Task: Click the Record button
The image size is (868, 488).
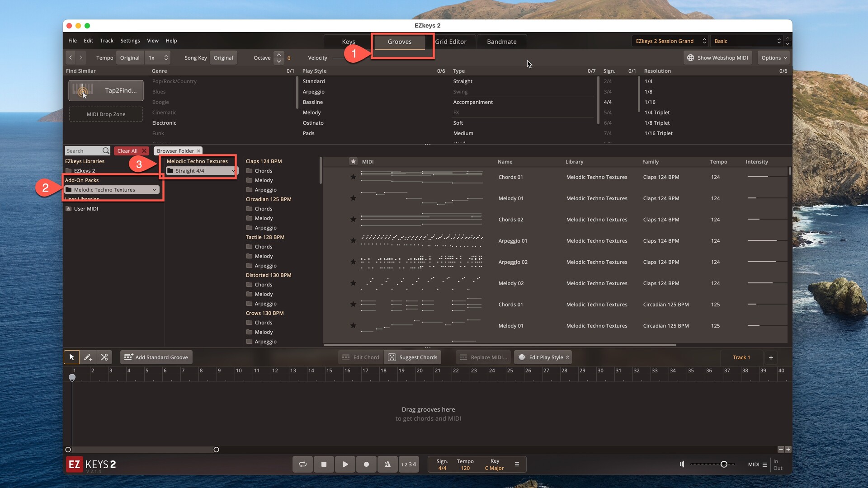Action: pos(366,464)
